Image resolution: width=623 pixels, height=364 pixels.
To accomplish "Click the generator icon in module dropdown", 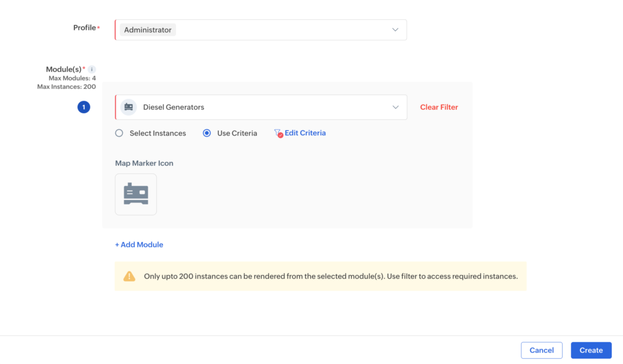I will click(x=129, y=107).
